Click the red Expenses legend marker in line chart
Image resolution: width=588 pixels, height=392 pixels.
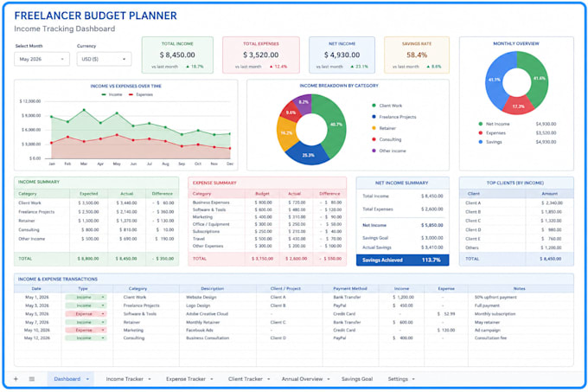(131, 94)
